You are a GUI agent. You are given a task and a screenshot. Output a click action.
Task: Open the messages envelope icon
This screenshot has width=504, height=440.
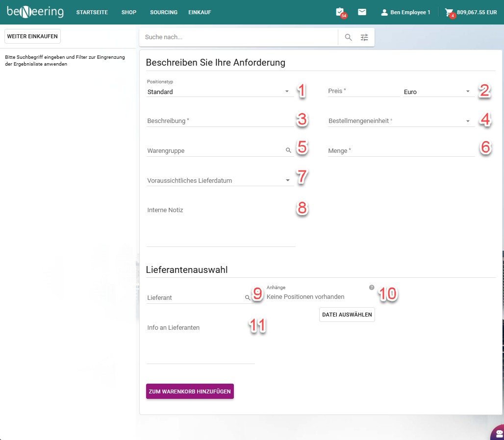coord(362,12)
